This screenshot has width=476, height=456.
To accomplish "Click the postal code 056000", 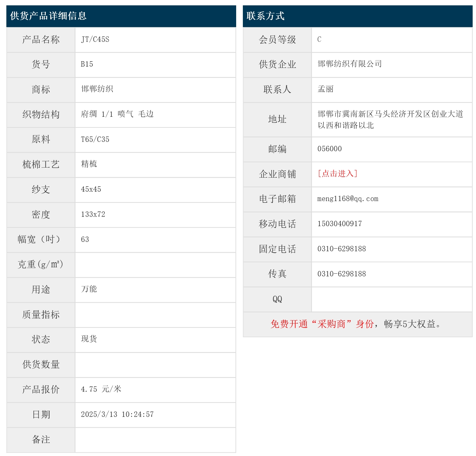I will click(x=329, y=149).
